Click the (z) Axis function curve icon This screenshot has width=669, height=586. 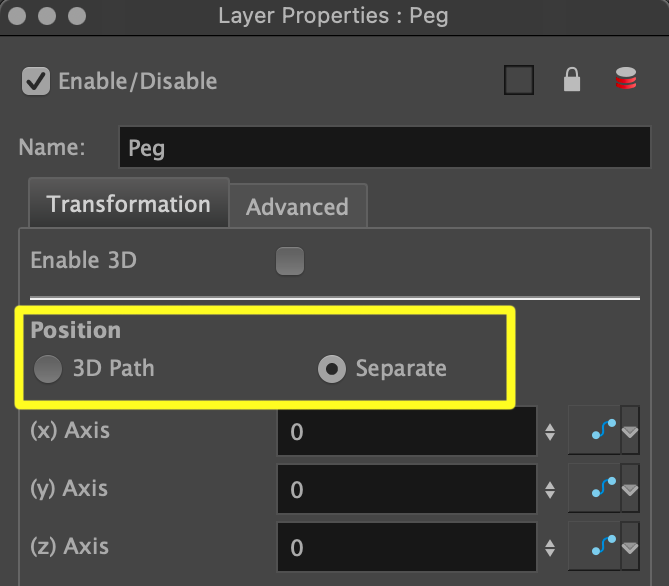pos(596,546)
